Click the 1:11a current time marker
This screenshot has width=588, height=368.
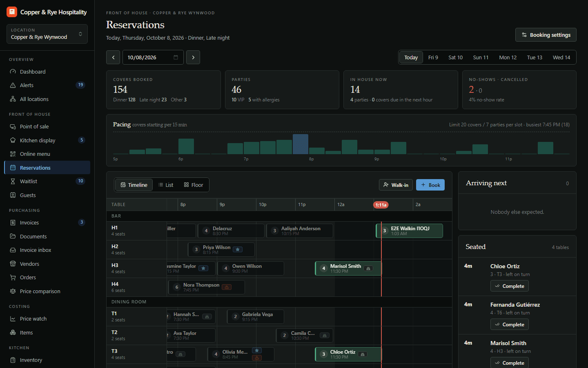click(x=381, y=205)
